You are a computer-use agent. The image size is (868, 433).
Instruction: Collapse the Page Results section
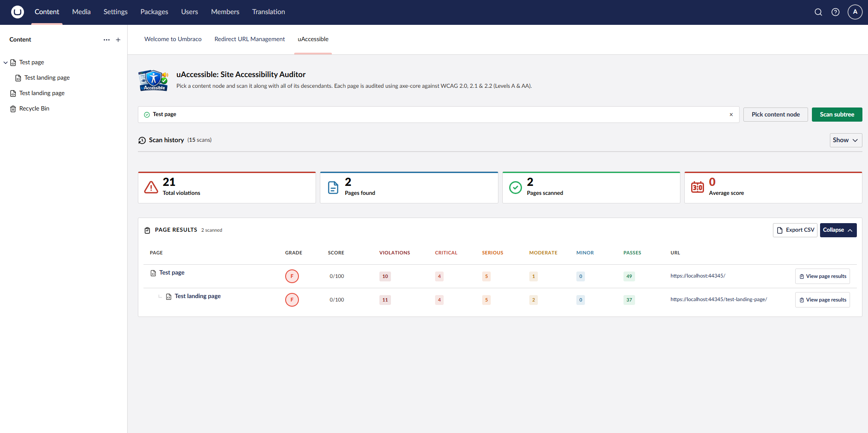point(838,230)
